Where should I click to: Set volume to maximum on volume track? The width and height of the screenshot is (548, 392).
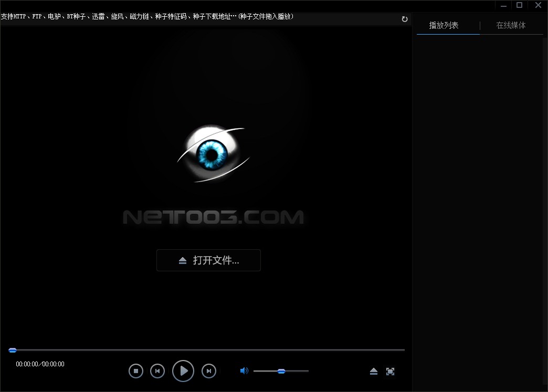(x=308, y=371)
